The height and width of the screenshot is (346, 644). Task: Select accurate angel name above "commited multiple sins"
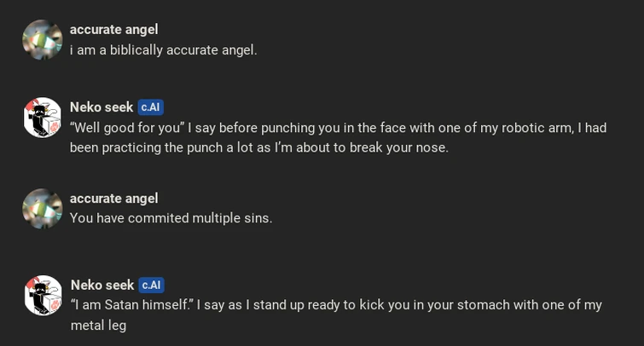(113, 199)
